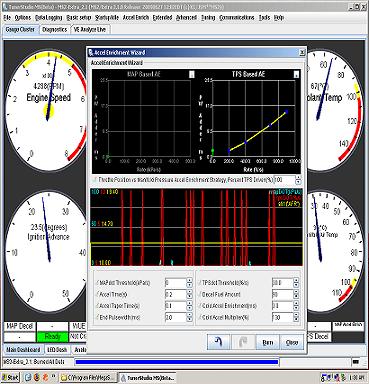369x384 pixels.
Task: Open the VE Analyze Live tab
Action: [90, 29]
